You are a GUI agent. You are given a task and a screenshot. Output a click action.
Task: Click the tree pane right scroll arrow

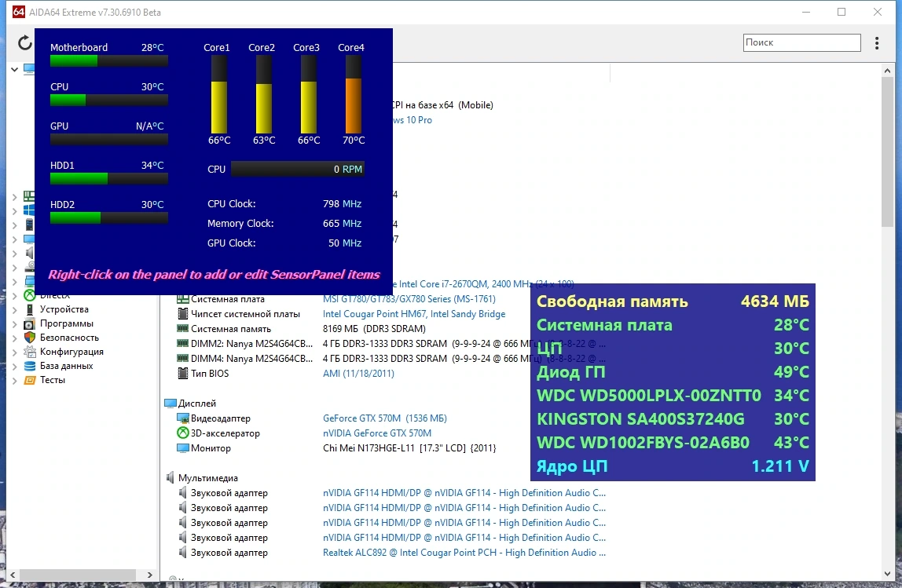(149, 575)
